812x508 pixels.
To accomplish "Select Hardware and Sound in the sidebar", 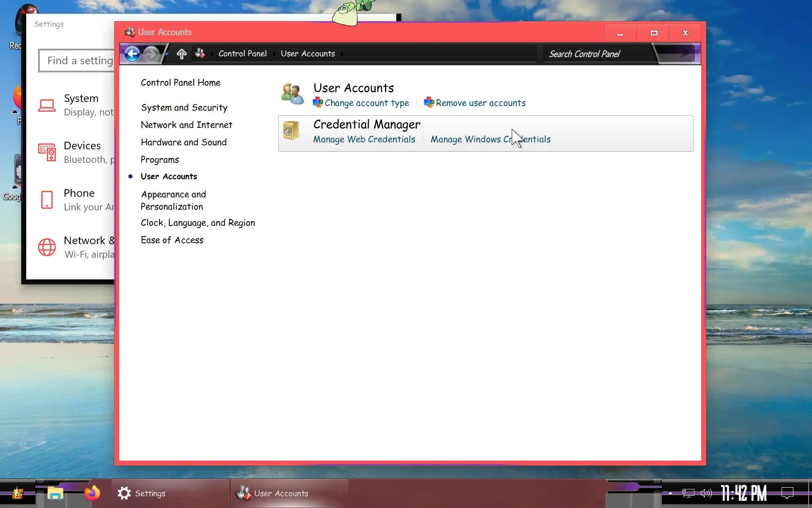I will pos(184,142).
